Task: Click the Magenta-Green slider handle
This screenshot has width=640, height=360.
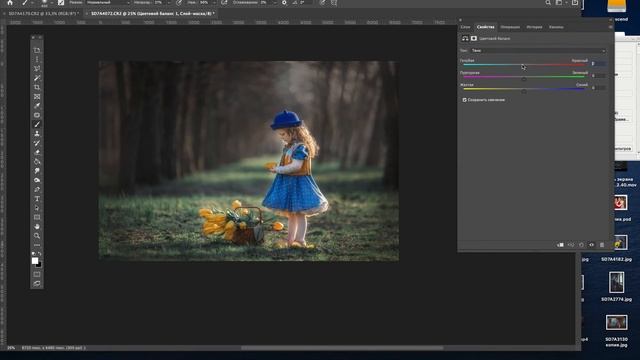Action: [524, 79]
